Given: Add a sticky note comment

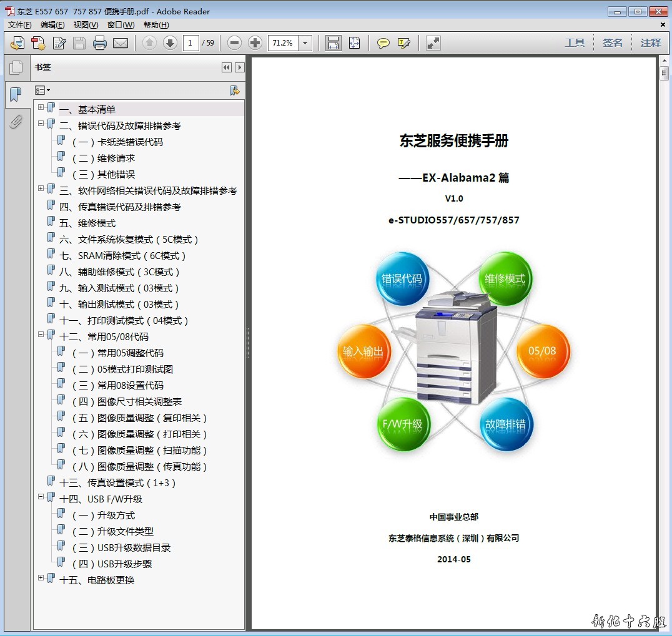Looking at the screenshot, I should (x=383, y=43).
